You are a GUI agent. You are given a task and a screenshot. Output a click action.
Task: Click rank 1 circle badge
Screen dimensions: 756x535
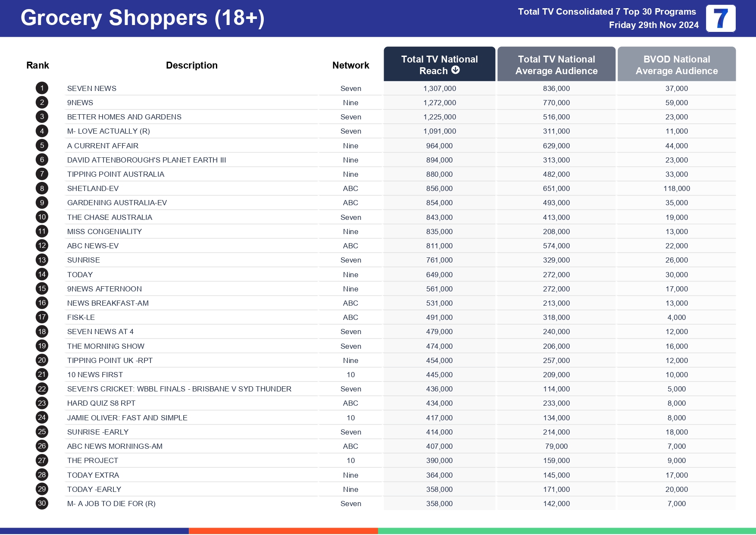click(42, 88)
